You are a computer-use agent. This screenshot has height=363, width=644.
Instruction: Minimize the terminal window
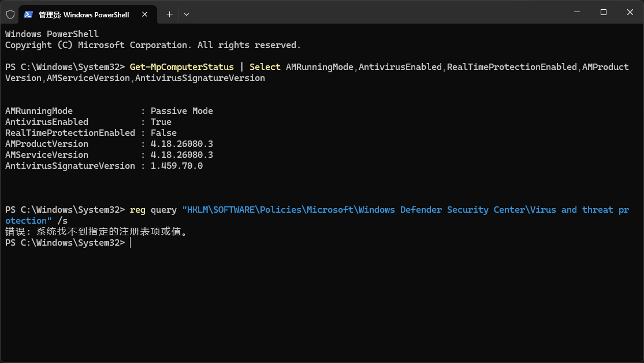point(577,12)
